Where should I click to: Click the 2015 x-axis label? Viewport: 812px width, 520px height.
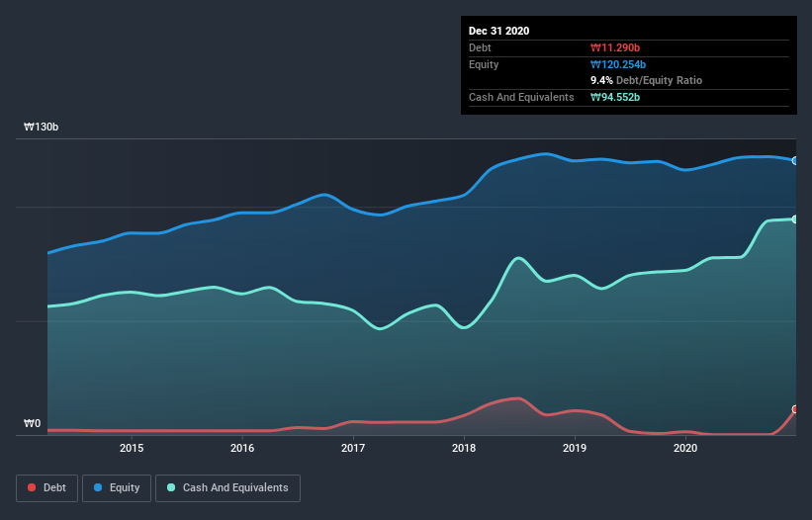[132, 448]
